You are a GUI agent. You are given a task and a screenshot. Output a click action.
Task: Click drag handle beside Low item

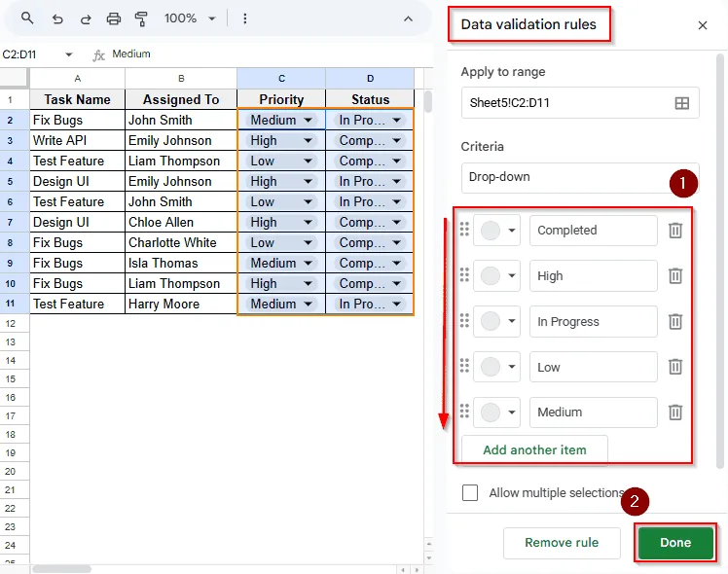464,366
